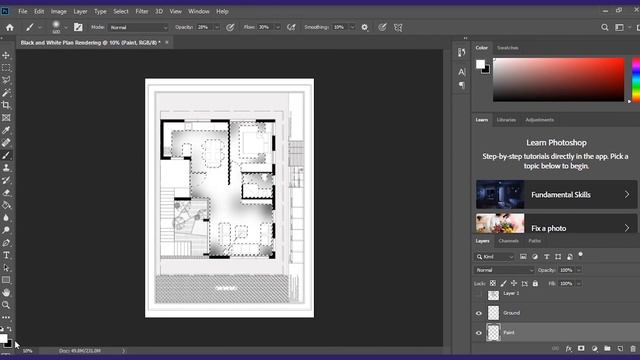The width and height of the screenshot is (640, 360).
Task: Open symmetry paint butterfly options
Action: point(398,27)
